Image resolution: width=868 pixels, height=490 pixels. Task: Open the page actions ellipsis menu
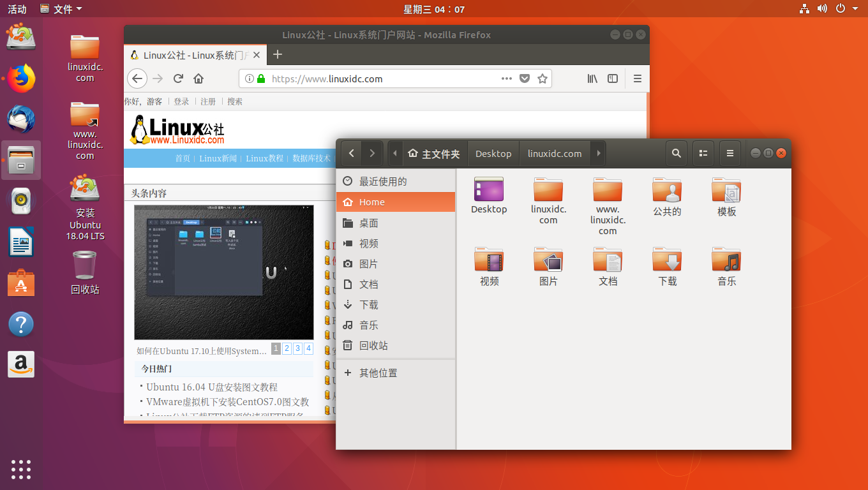tap(506, 78)
